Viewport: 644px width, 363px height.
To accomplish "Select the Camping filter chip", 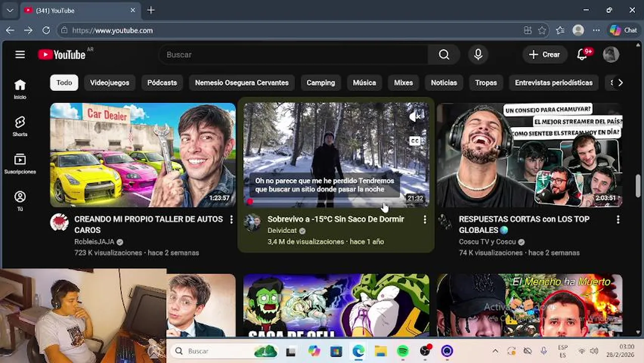I will tap(320, 83).
